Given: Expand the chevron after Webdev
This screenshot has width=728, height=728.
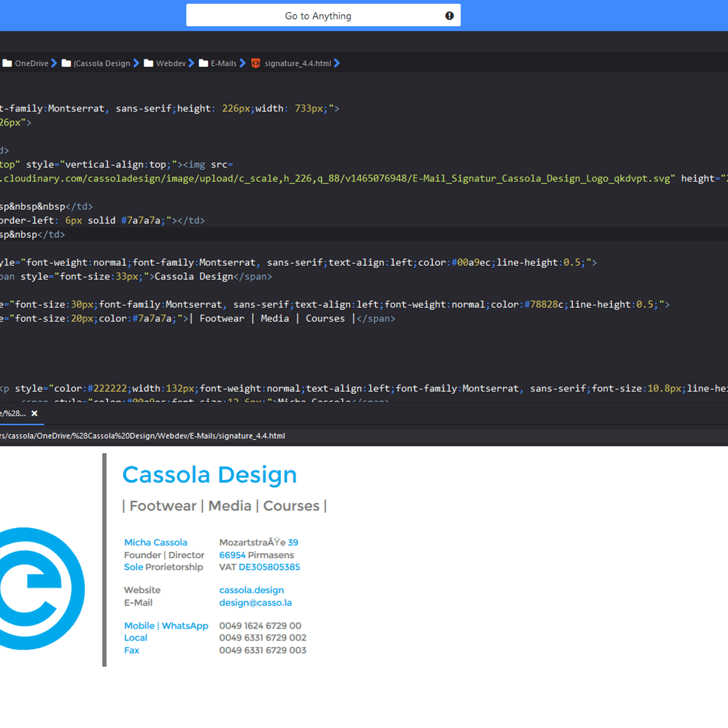Looking at the screenshot, I should tap(192, 63).
